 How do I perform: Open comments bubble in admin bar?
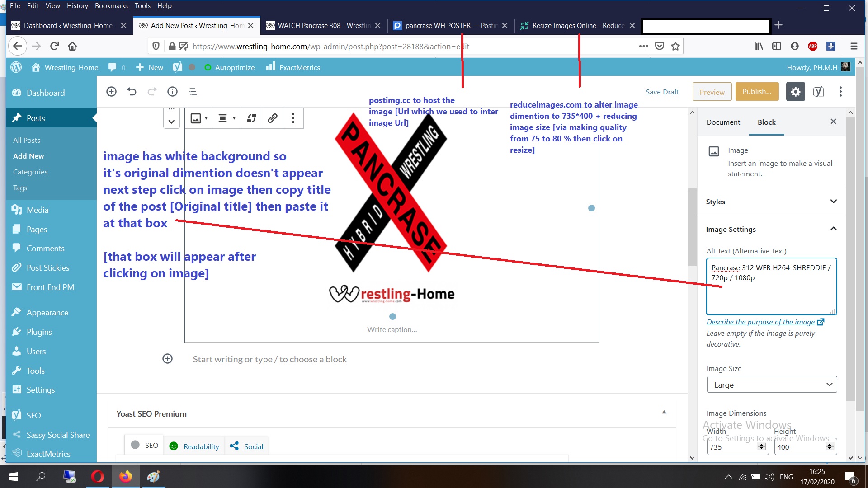point(117,67)
